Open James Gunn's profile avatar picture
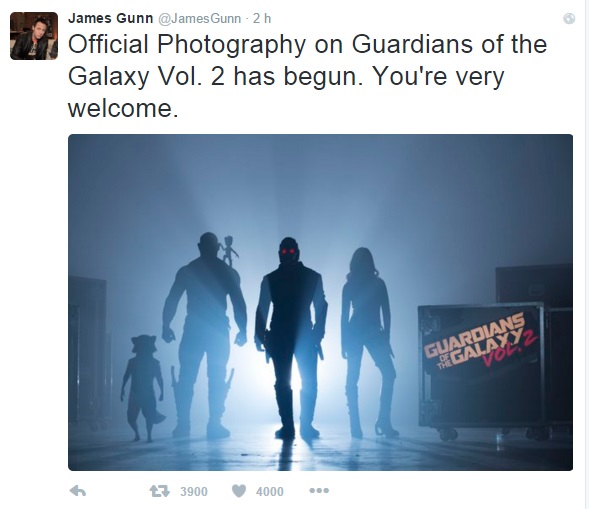The image size is (589, 509). pyautogui.click(x=34, y=36)
